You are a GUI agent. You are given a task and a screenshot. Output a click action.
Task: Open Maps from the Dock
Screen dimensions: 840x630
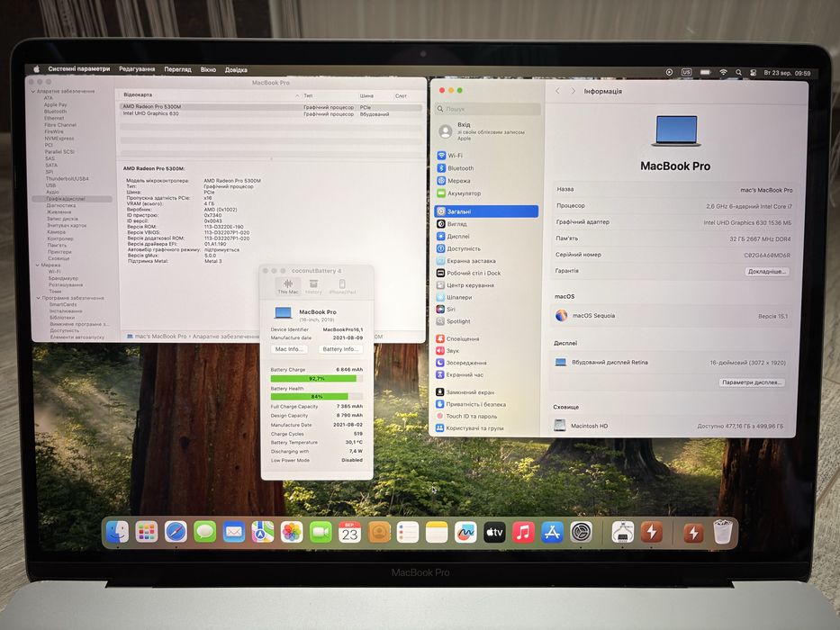[263, 533]
